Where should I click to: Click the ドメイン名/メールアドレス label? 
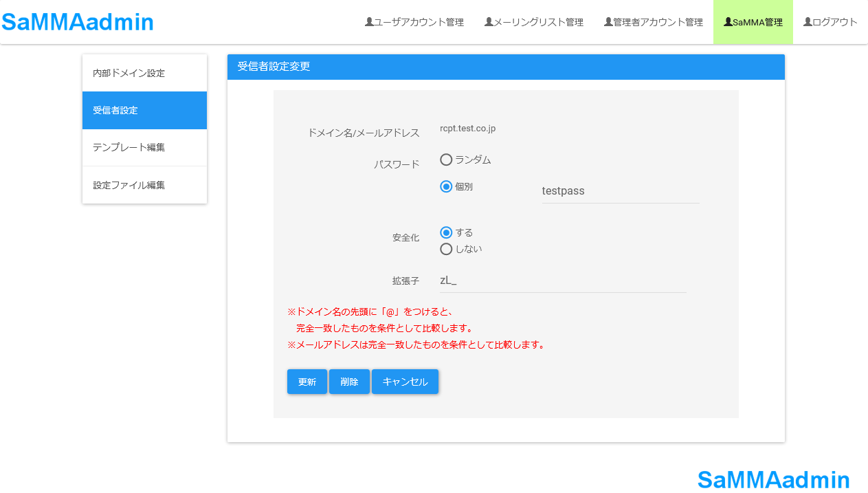pyautogui.click(x=363, y=133)
